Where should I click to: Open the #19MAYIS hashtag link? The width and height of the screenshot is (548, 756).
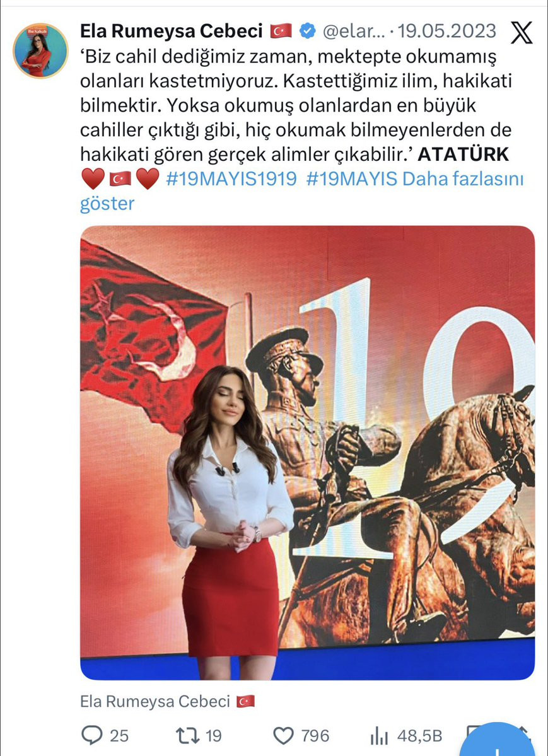pos(352,179)
